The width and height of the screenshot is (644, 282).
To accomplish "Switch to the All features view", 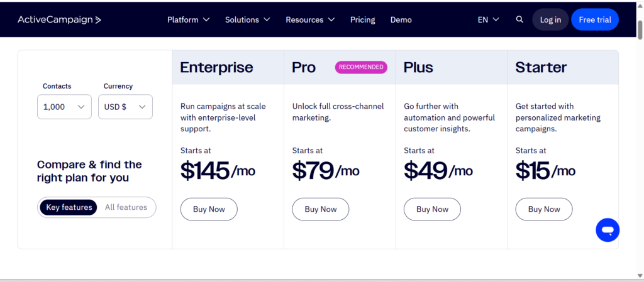I will point(126,207).
